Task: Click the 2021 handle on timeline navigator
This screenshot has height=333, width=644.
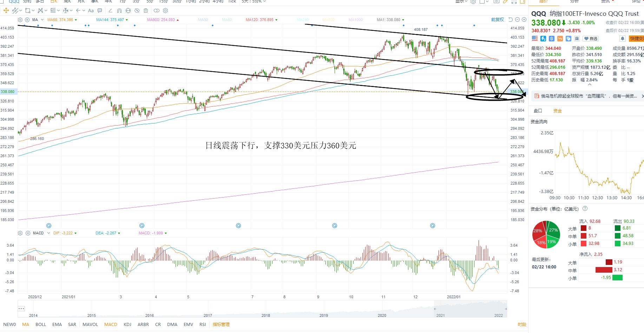Action: [435, 309]
